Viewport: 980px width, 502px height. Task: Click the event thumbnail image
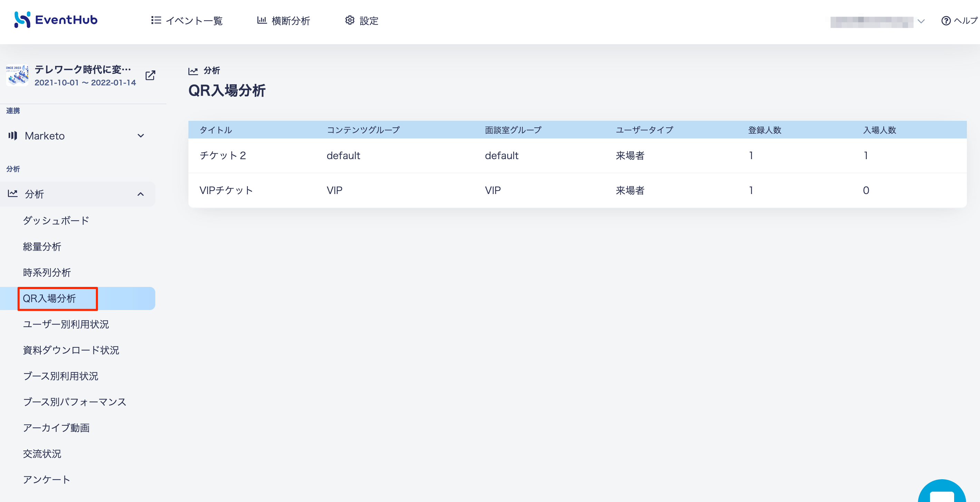point(17,75)
